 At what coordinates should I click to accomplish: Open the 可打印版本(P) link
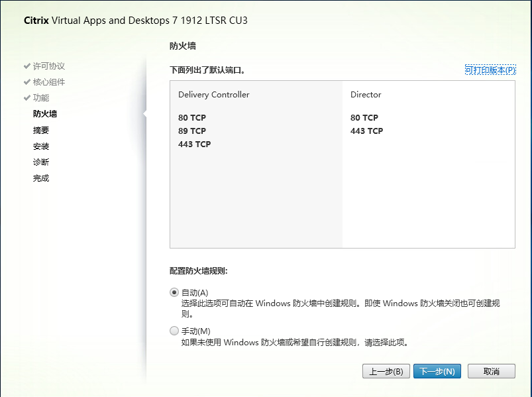[490, 70]
